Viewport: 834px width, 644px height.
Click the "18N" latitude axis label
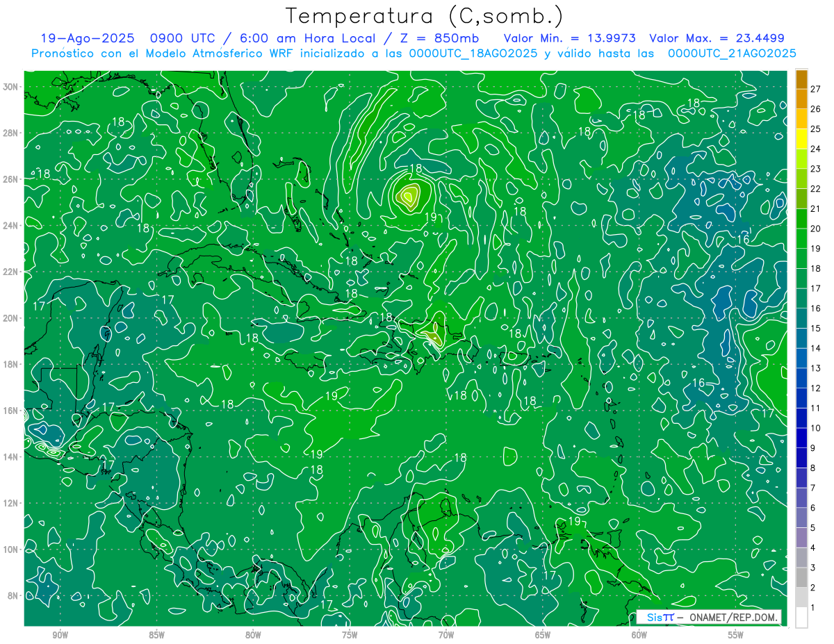click(11, 364)
